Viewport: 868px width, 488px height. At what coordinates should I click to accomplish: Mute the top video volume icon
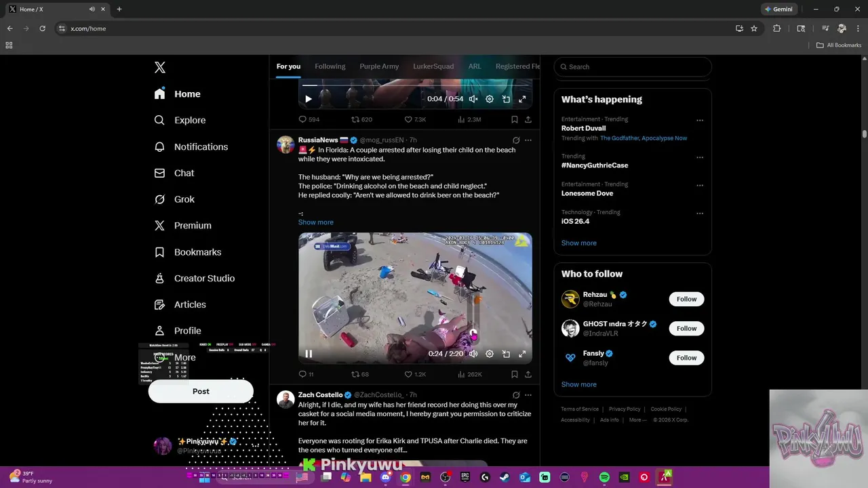pos(473,99)
